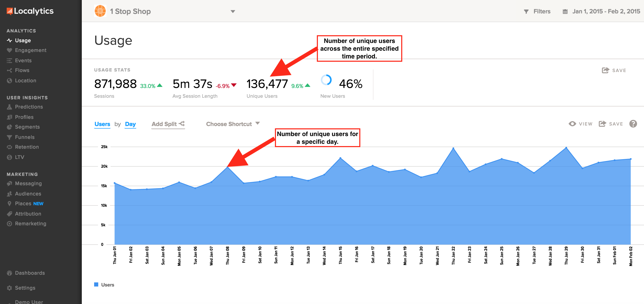Click the calendar icon beside date range
This screenshot has width=644, height=304.
tap(565, 12)
